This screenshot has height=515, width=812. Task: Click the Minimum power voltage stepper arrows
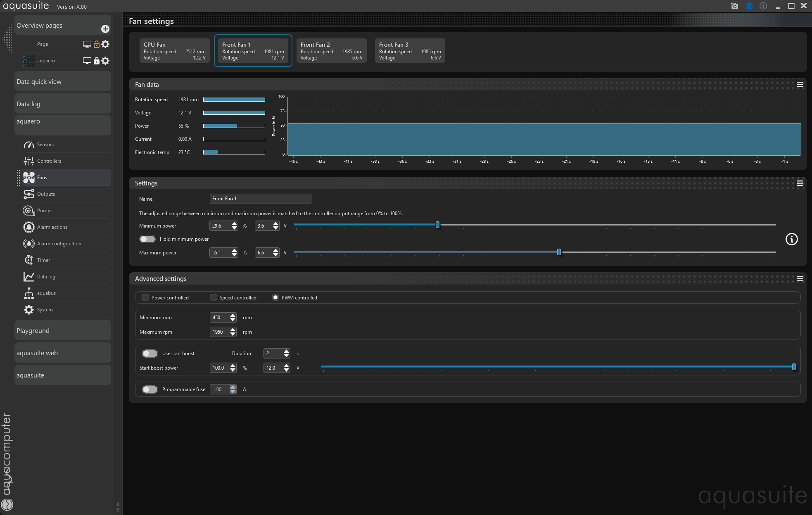(x=276, y=226)
